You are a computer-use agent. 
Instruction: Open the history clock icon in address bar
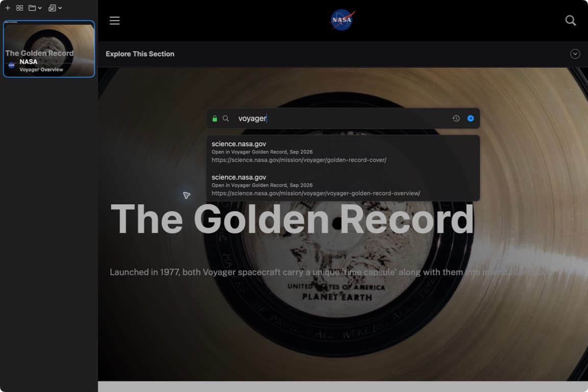456,118
